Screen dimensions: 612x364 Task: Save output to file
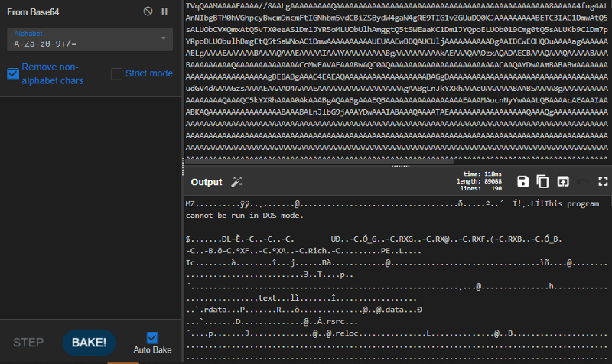coord(523,181)
